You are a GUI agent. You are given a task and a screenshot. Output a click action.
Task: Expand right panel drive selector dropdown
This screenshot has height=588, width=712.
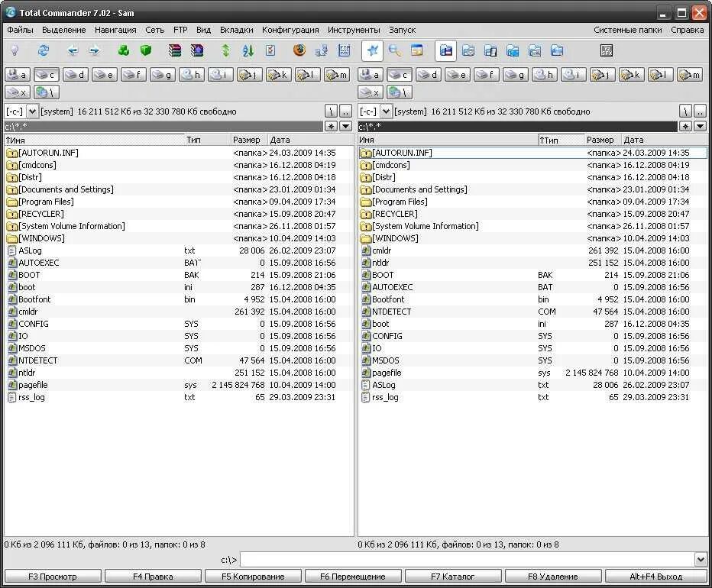[386, 111]
